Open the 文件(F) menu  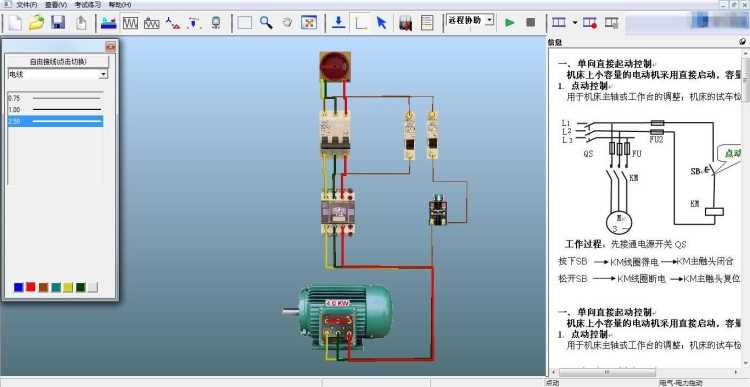(x=27, y=5)
